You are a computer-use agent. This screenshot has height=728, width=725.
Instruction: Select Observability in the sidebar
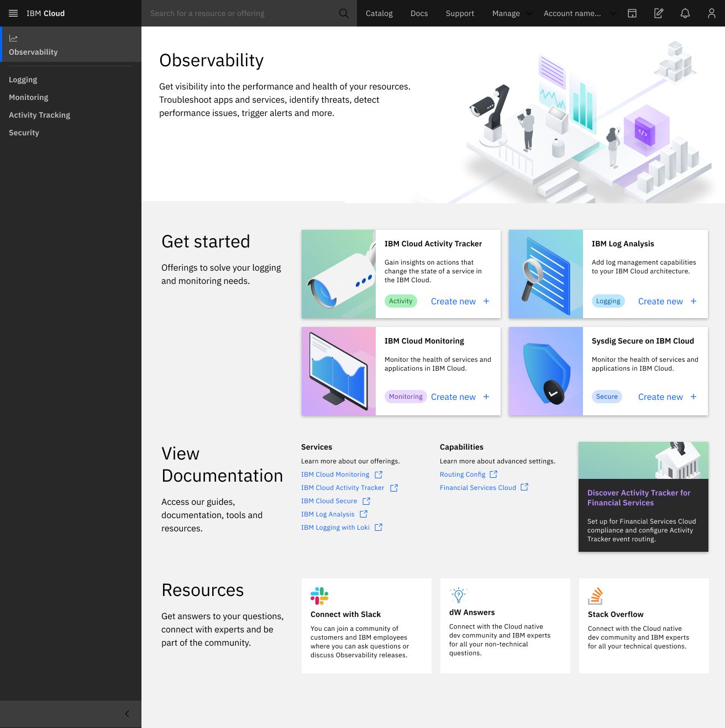click(x=71, y=44)
